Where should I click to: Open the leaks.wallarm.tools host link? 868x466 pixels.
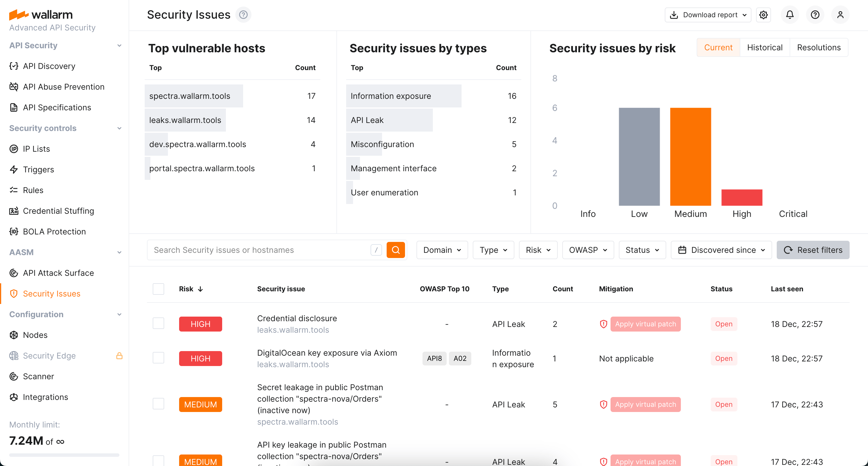292,330
